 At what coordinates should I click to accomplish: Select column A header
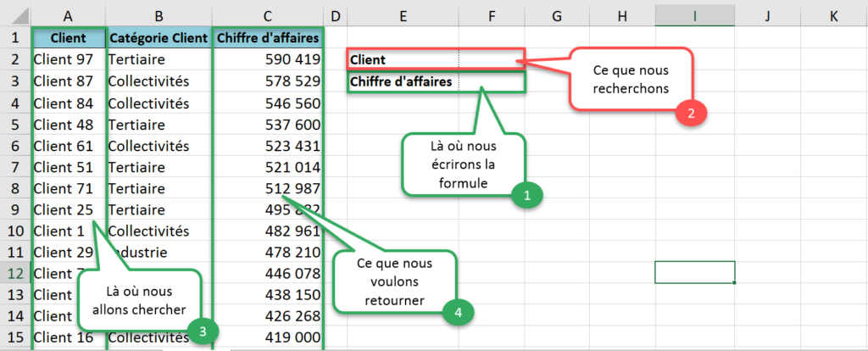[69, 14]
